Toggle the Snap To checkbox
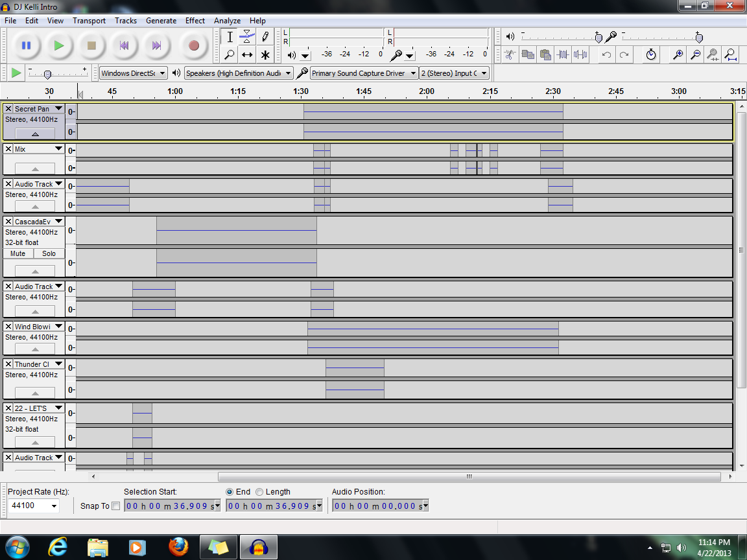The image size is (747, 560). pos(116,506)
